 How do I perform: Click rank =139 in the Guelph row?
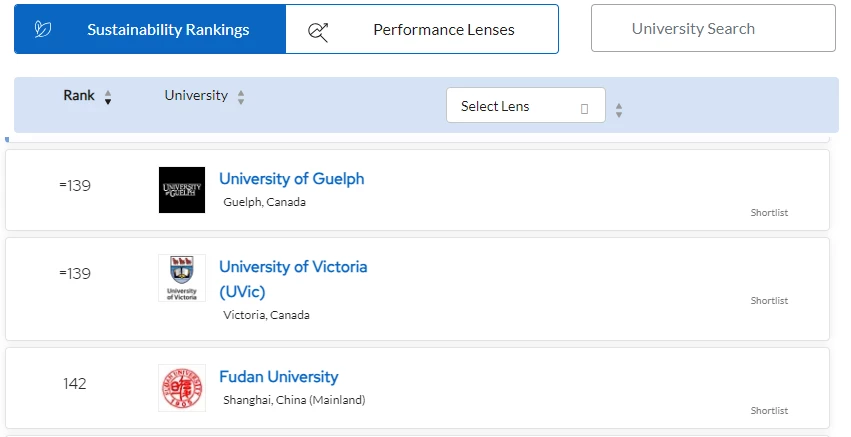(x=75, y=186)
